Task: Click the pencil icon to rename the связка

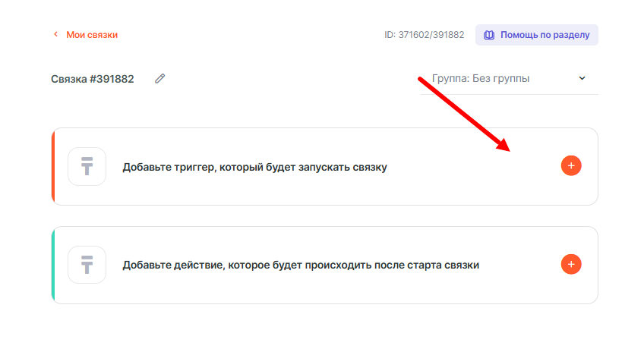Action: (x=159, y=78)
